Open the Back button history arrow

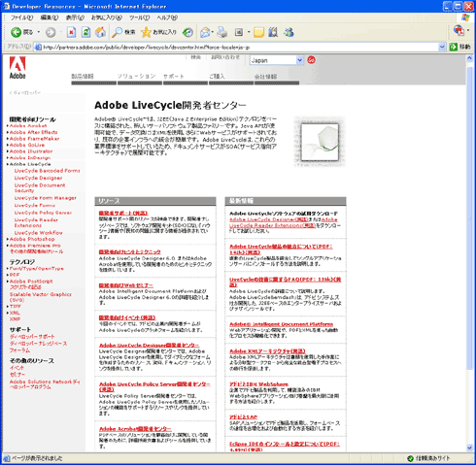(x=39, y=32)
